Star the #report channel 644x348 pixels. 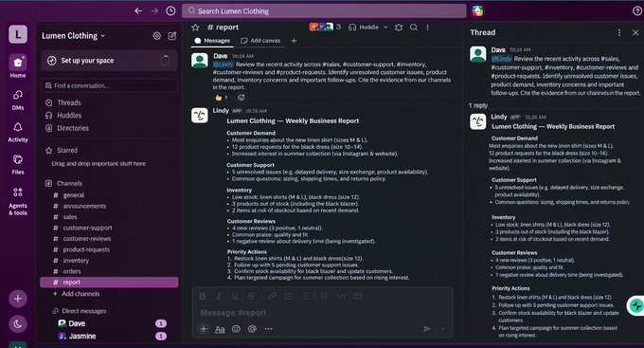tap(195, 27)
